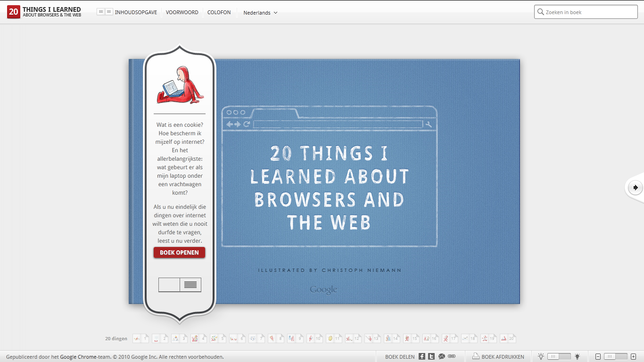
Task: Jump to chapter thumbnail 17
Action: point(450,338)
